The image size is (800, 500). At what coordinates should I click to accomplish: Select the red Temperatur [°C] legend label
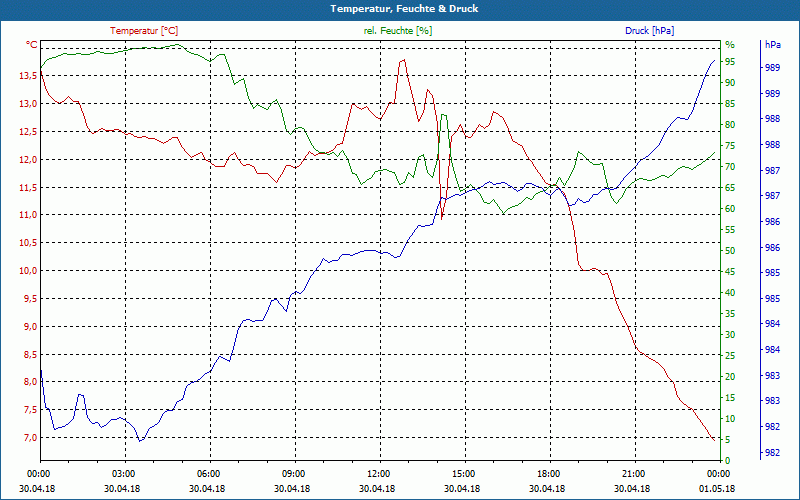[144, 31]
